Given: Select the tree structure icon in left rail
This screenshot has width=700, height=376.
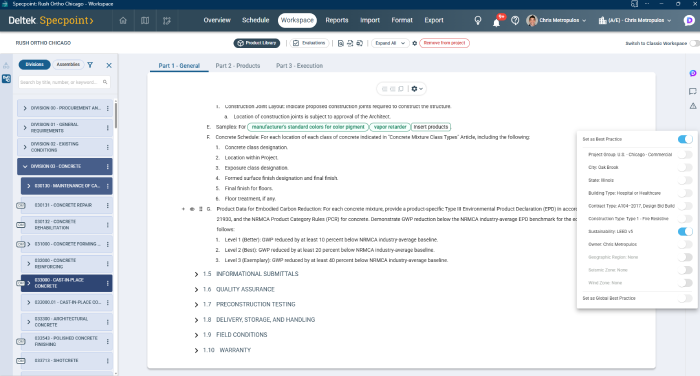Looking at the screenshot, I should [x=6, y=79].
